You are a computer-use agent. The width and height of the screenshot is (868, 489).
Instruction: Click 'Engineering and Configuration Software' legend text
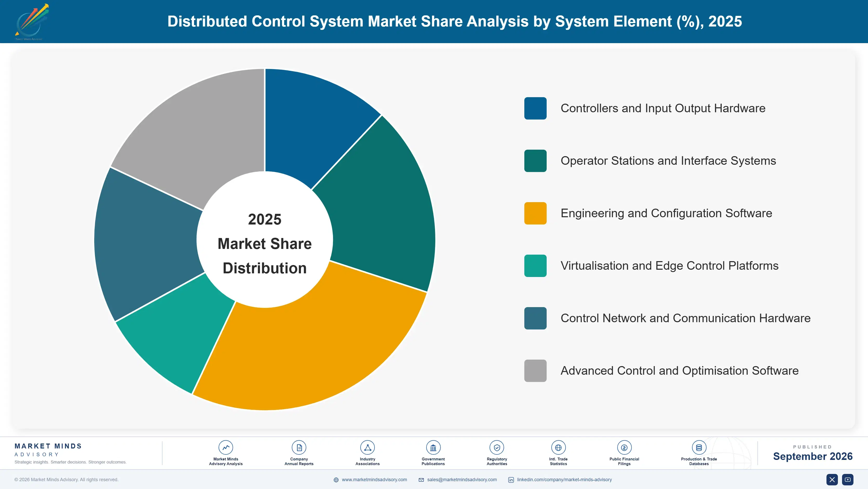point(666,213)
